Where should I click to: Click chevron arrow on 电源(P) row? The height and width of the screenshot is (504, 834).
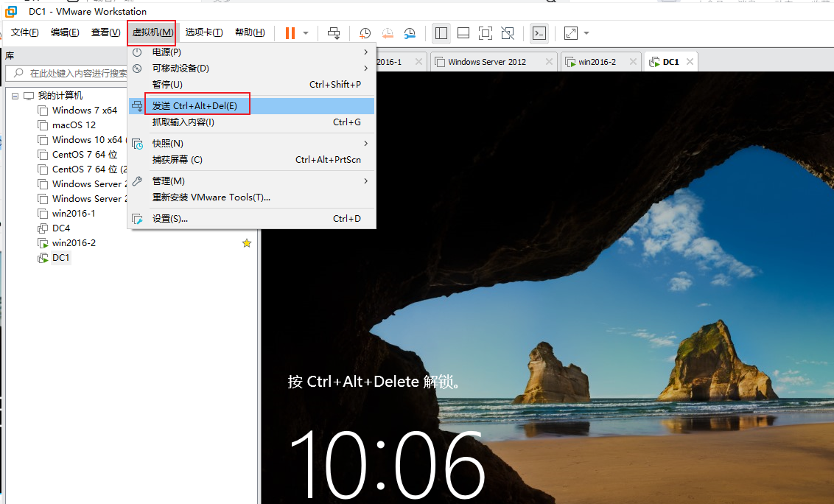(366, 52)
